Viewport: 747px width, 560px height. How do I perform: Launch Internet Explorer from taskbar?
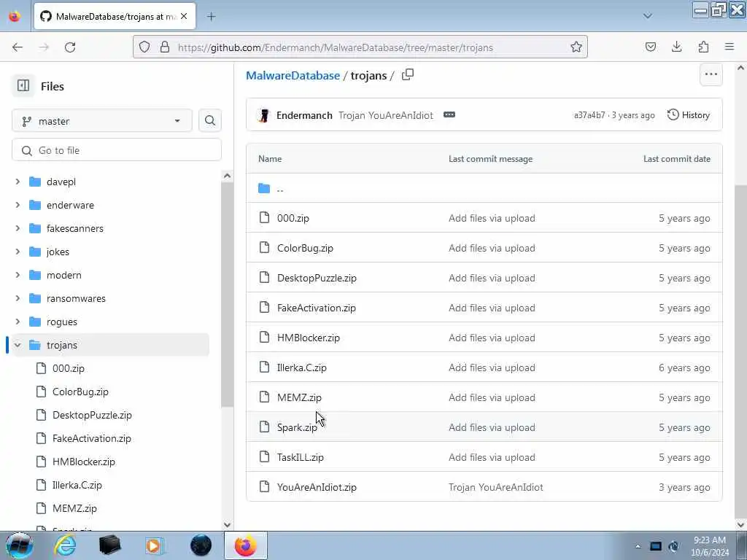pos(65,545)
